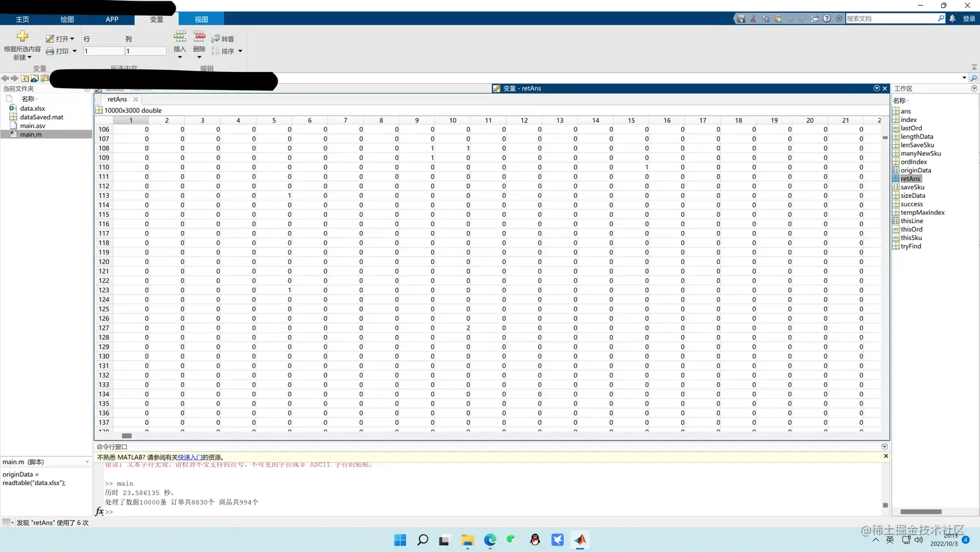980x552 pixels.
Task: Click the 转置 (Transpose) button
Action: tap(223, 39)
